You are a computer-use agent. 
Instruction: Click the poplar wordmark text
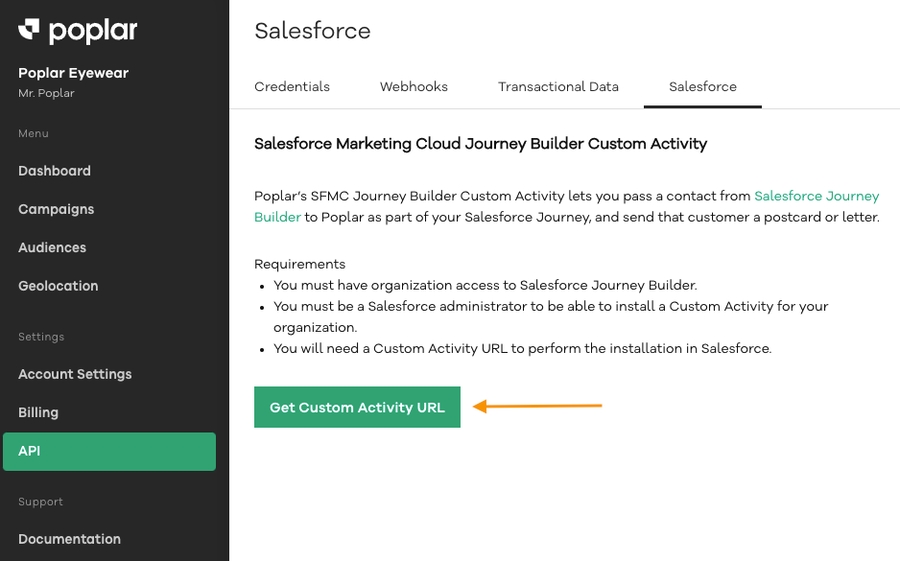pos(93,31)
